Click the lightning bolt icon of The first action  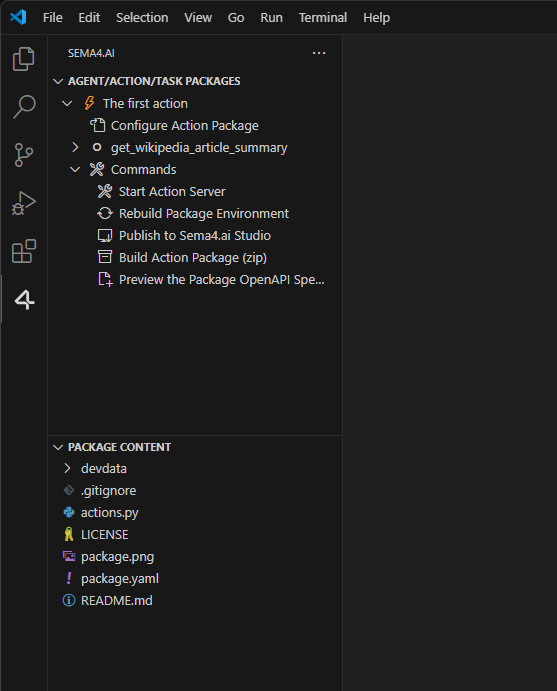coord(89,103)
